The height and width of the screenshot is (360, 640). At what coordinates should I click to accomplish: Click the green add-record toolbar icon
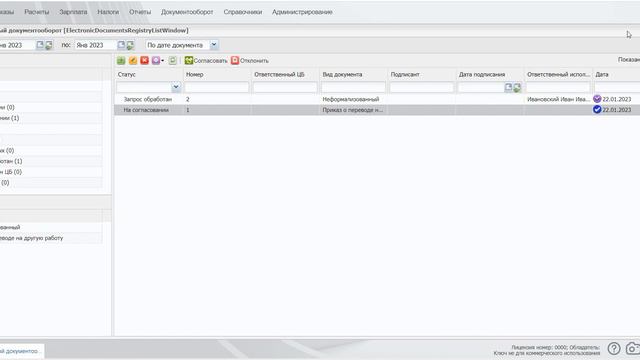pyautogui.click(x=121, y=60)
